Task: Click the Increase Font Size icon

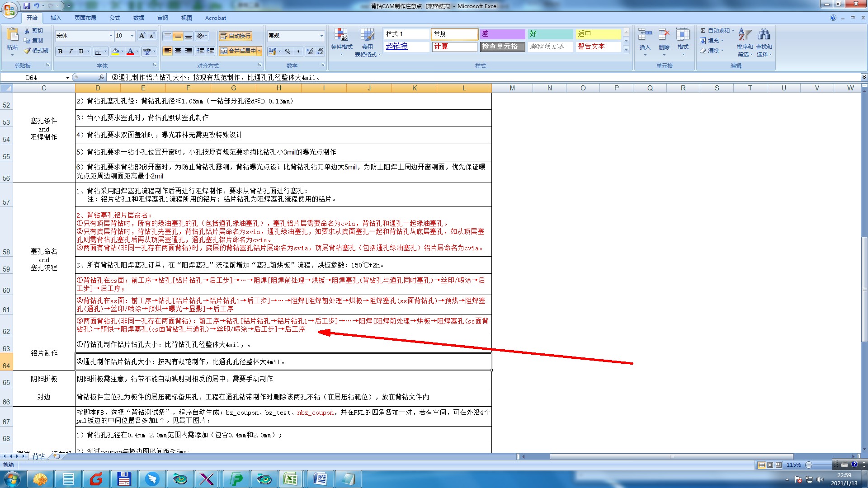Action: pyautogui.click(x=142, y=36)
